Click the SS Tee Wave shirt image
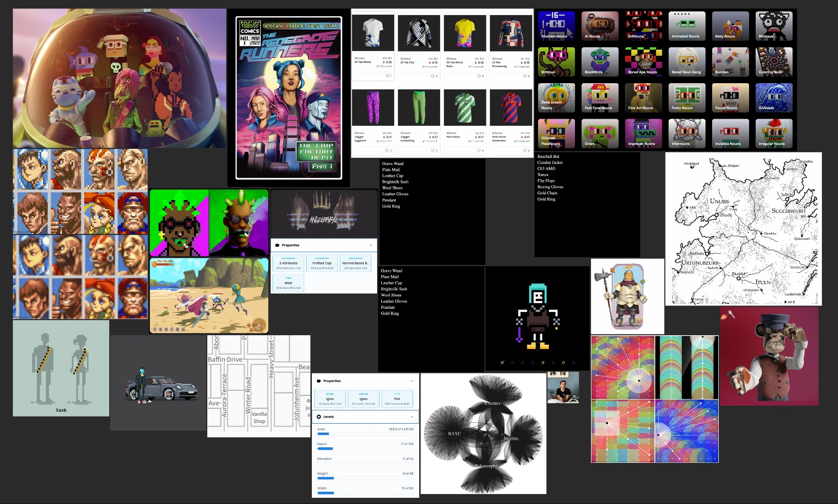 pyautogui.click(x=373, y=33)
